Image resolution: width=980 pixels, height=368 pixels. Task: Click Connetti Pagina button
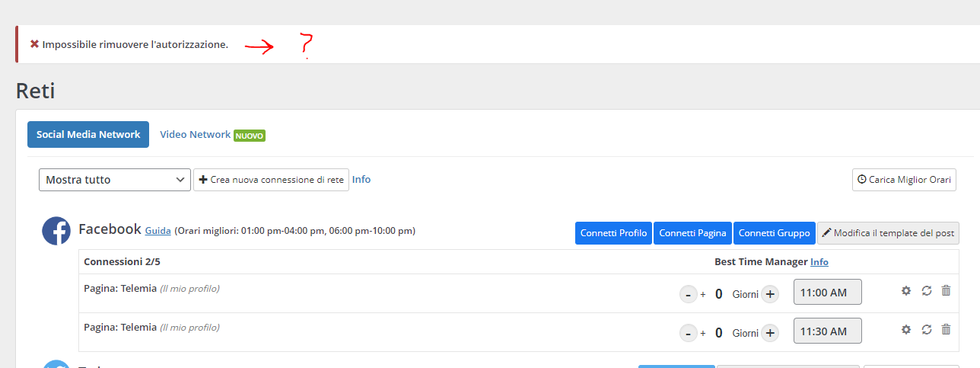pyautogui.click(x=692, y=233)
